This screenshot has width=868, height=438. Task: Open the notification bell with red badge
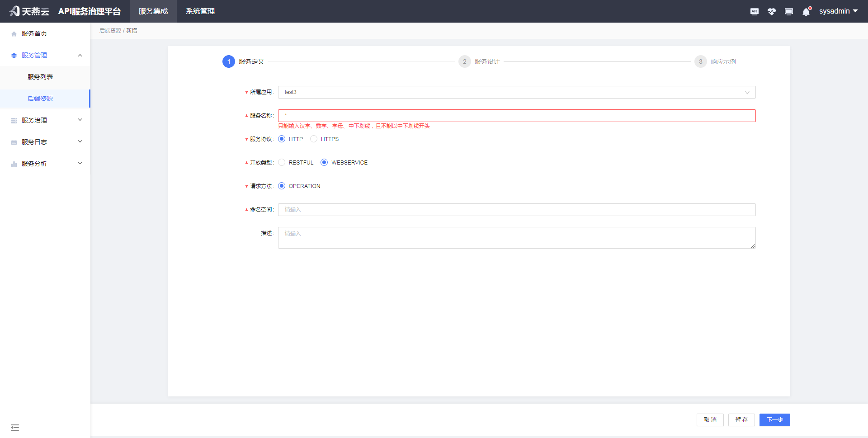[806, 11]
